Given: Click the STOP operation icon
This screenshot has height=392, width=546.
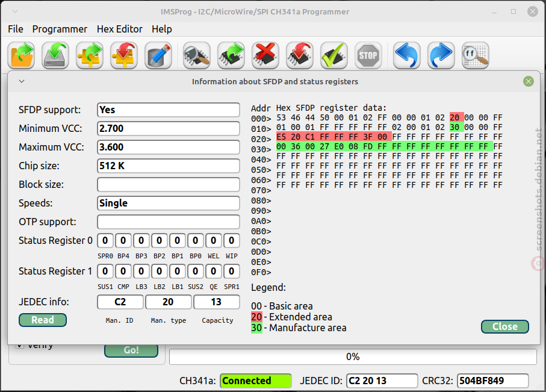Looking at the screenshot, I should coord(368,55).
